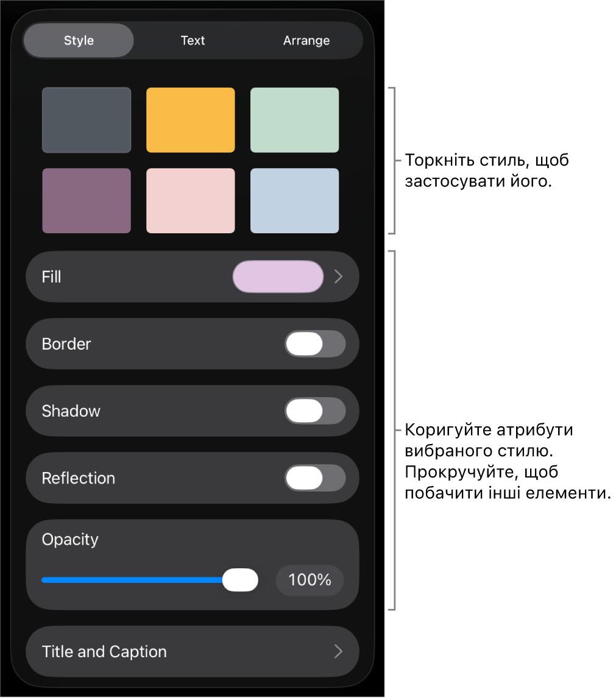Apply the orange style preset
The image size is (616, 698).
pyautogui.click(x=190, y=120)
